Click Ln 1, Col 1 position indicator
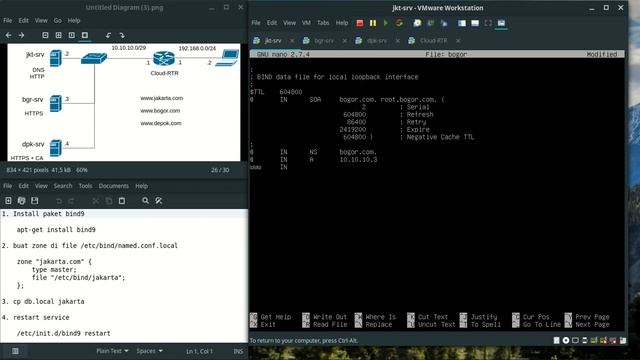Screen dimensions: 640x360 199,351
